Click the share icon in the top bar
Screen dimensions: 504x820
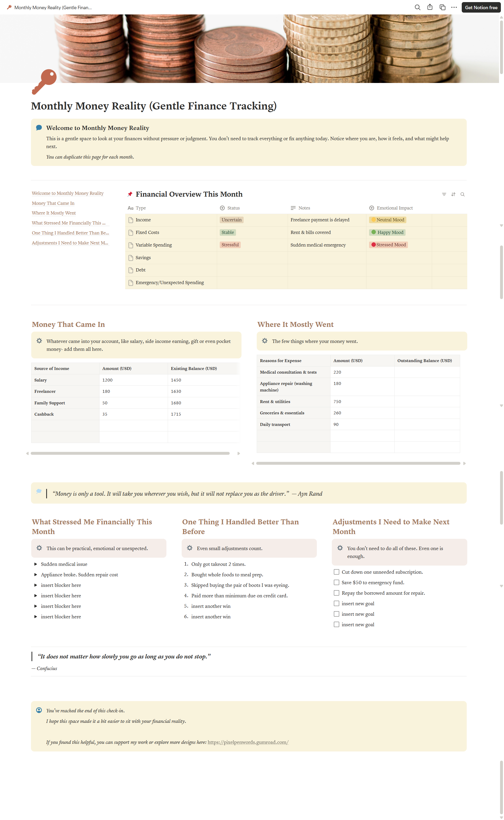(430, 7)
